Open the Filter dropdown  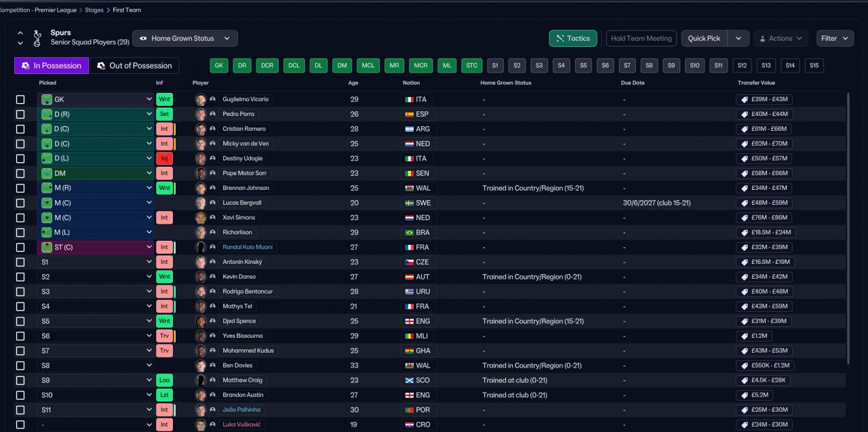click(835, 39)
